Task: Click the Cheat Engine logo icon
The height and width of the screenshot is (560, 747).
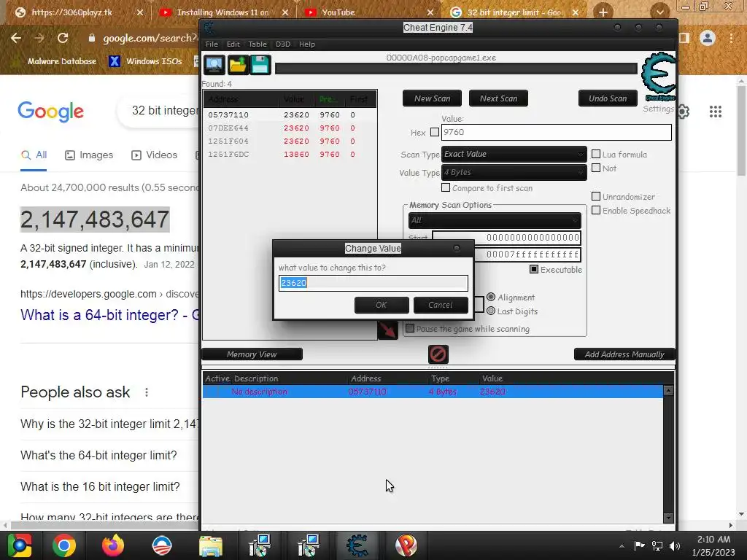Action: tap(659, 75)
